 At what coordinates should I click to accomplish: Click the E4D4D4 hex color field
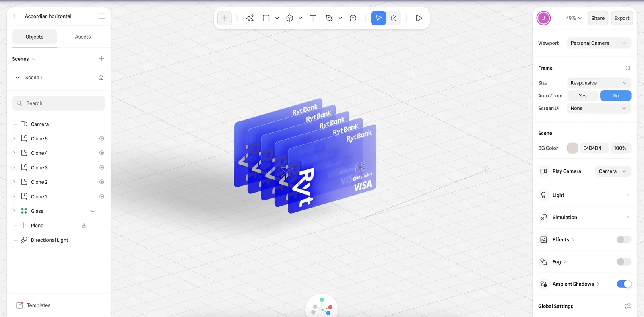594,148
